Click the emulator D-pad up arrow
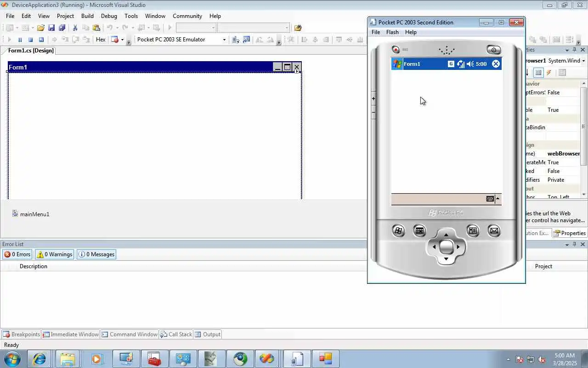This screenshot has height=368, width=588. pos(446,235)
